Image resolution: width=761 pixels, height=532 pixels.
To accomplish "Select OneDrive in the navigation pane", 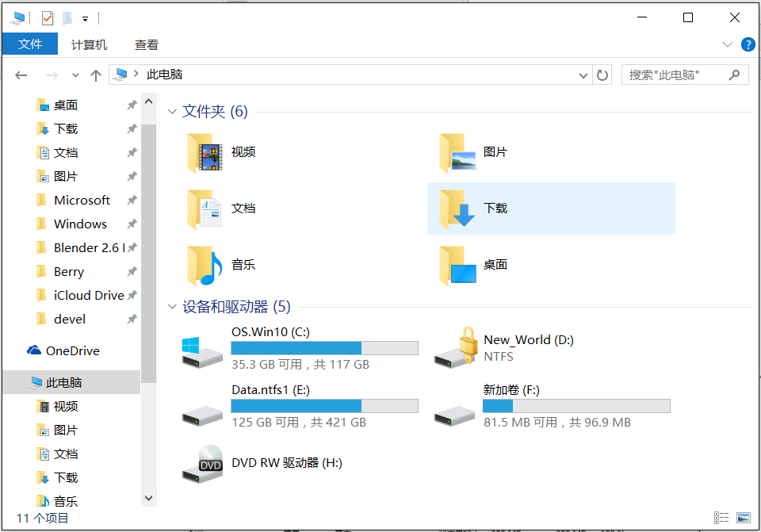I will [x=72, y=350].
